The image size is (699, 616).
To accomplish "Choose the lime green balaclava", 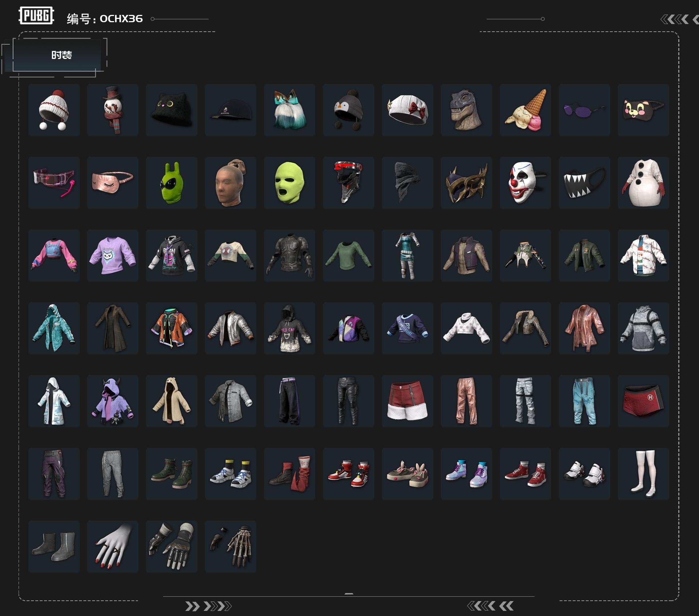I will pos(289,183).
